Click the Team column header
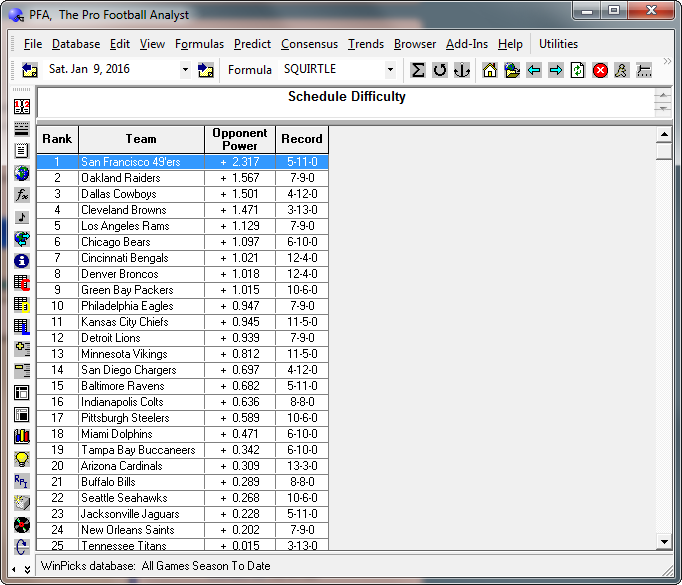The width and height of the screenshot is (682, 585). coord(141,139)
